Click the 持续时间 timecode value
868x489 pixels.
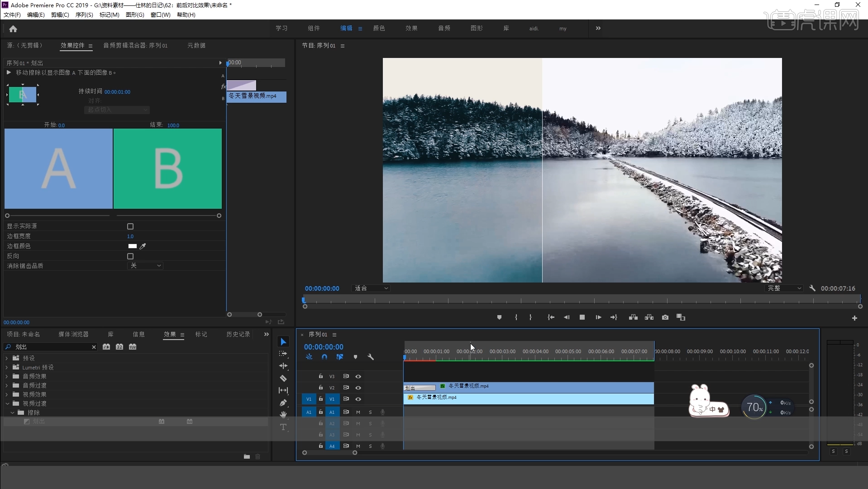click(x=117, y=92)
